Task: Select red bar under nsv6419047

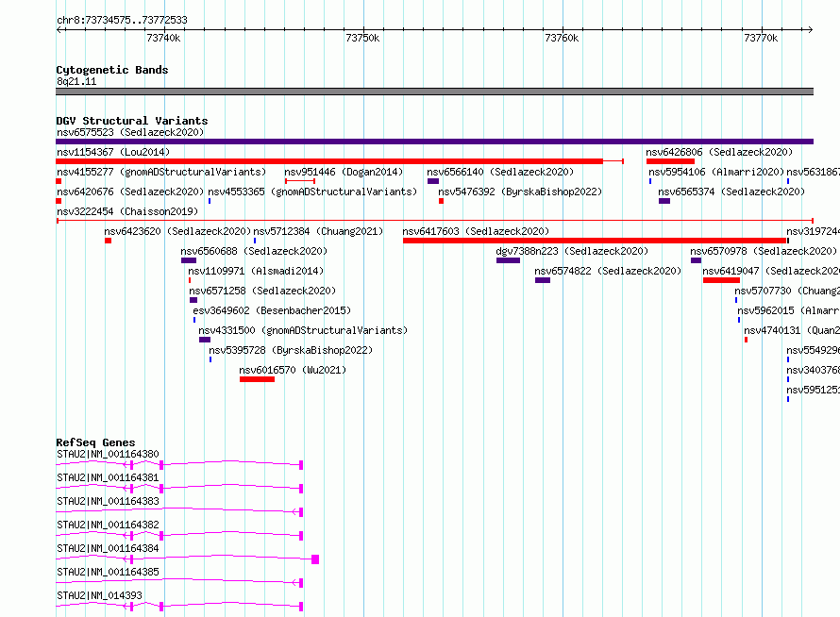Action: pos(721,280)
